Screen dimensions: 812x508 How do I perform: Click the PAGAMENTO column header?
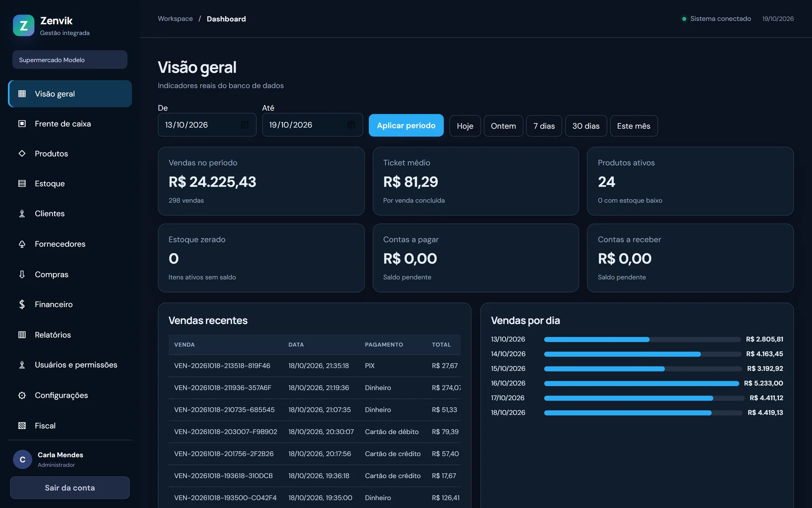(384, 345)
